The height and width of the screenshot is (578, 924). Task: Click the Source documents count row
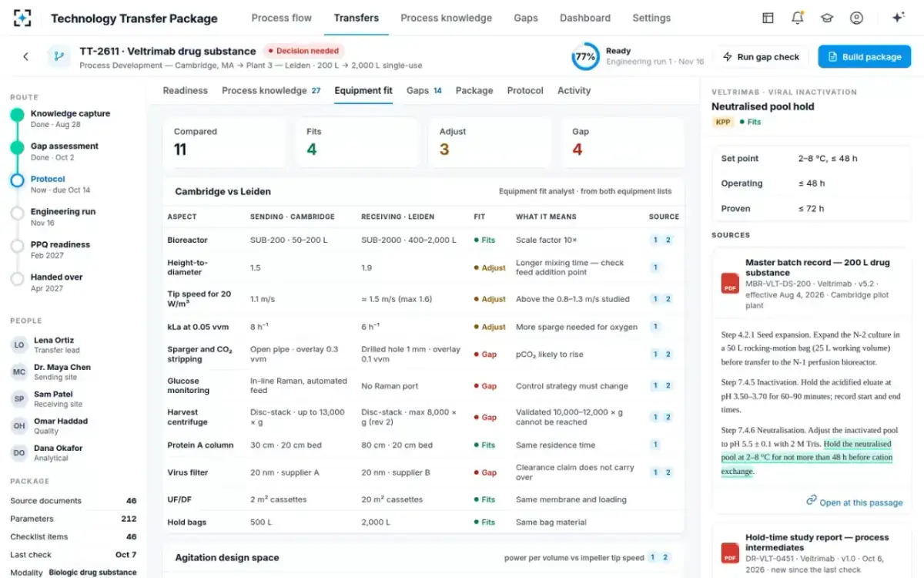click(73, 501)
